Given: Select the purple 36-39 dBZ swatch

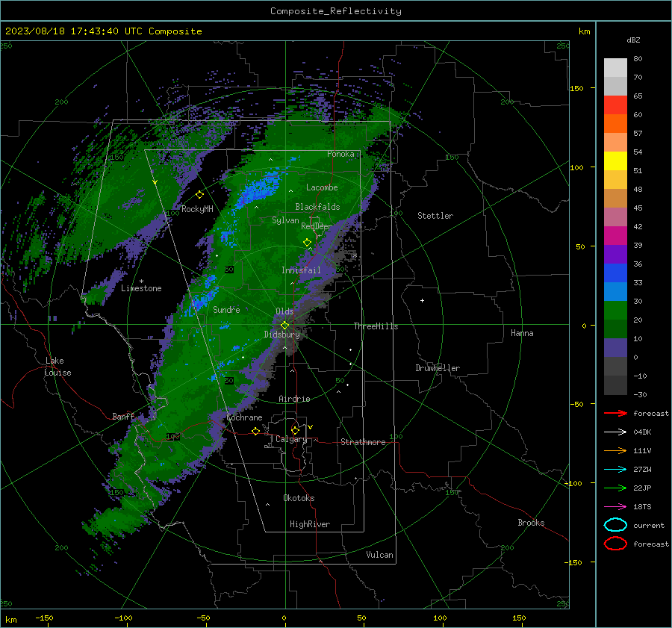Looking at the screenshot, I should (x=615, y=254).
